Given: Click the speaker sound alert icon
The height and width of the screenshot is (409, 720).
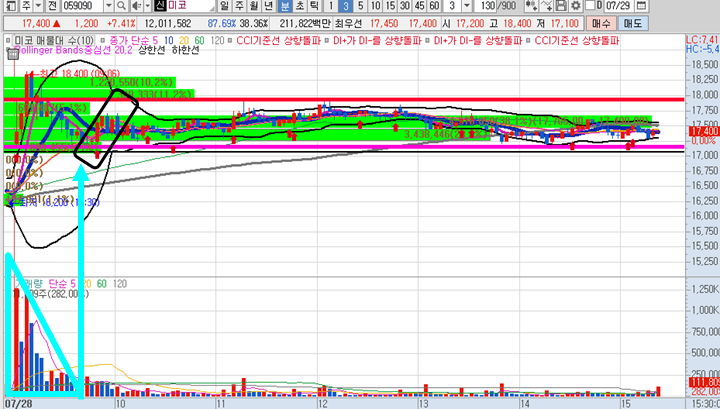Looking at the screenshot, I should (x=136, y=6).
